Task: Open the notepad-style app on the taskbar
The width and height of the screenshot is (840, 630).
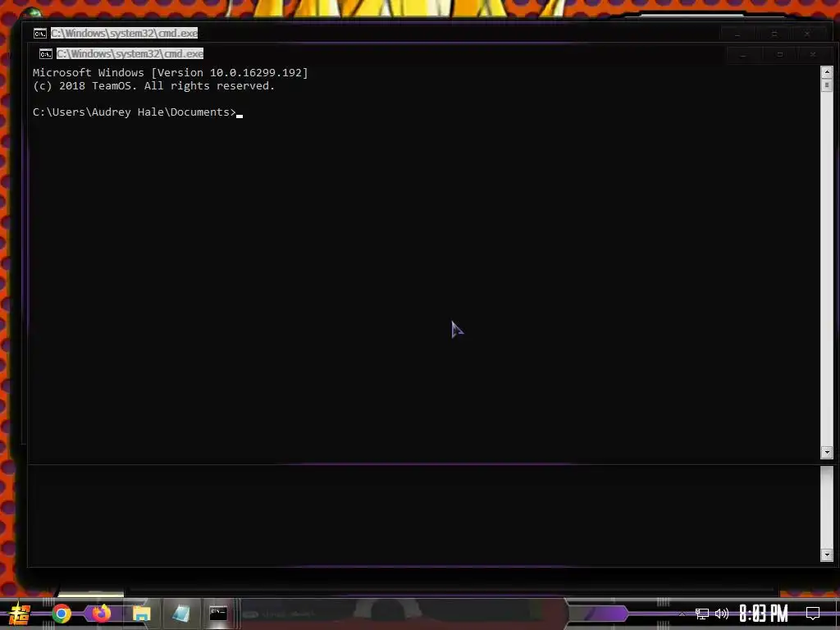Action: pos(181,614)
